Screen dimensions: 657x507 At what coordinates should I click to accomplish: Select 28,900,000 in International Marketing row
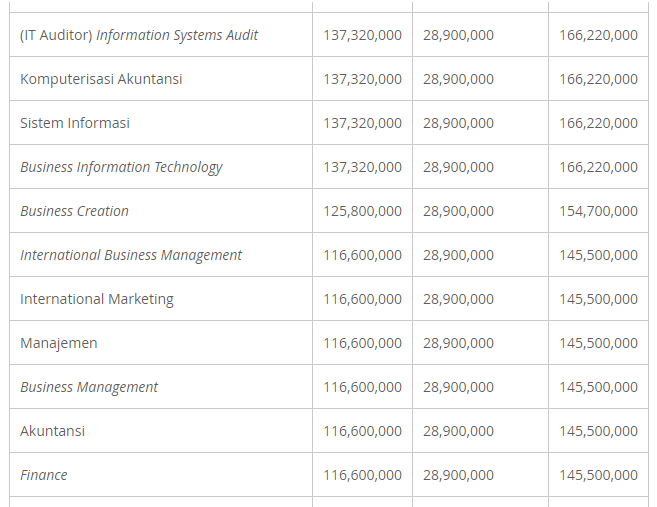458,299
